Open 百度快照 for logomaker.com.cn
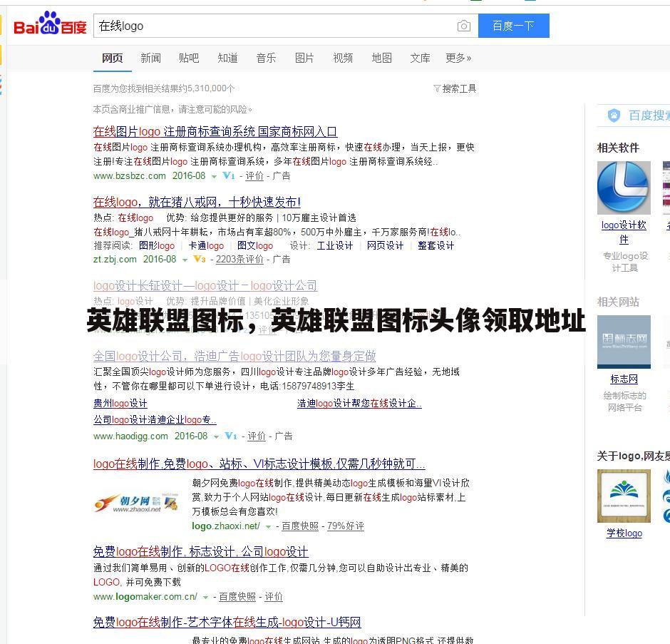Viewport: 670px width, 644px height. click(x=237, y=596)
